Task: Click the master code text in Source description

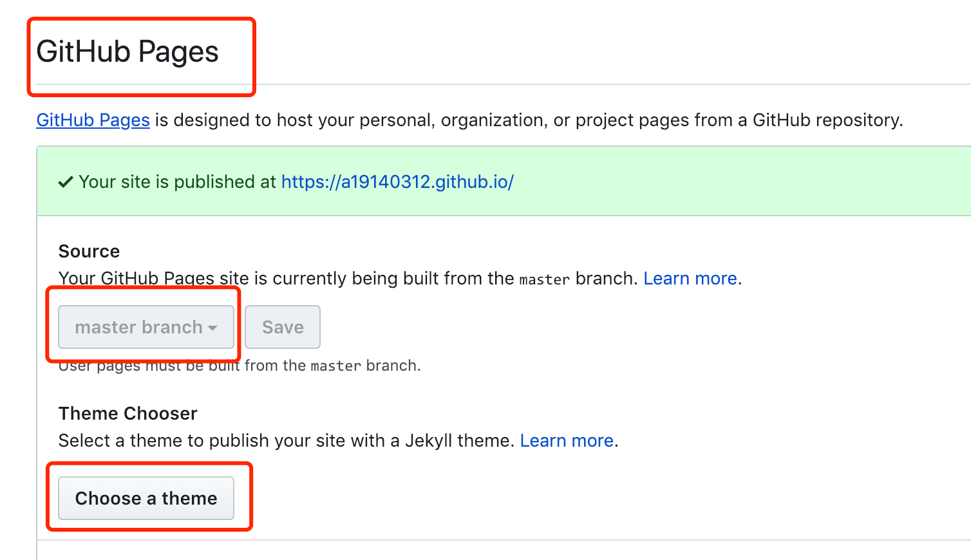Action: (x=543, y=279)
